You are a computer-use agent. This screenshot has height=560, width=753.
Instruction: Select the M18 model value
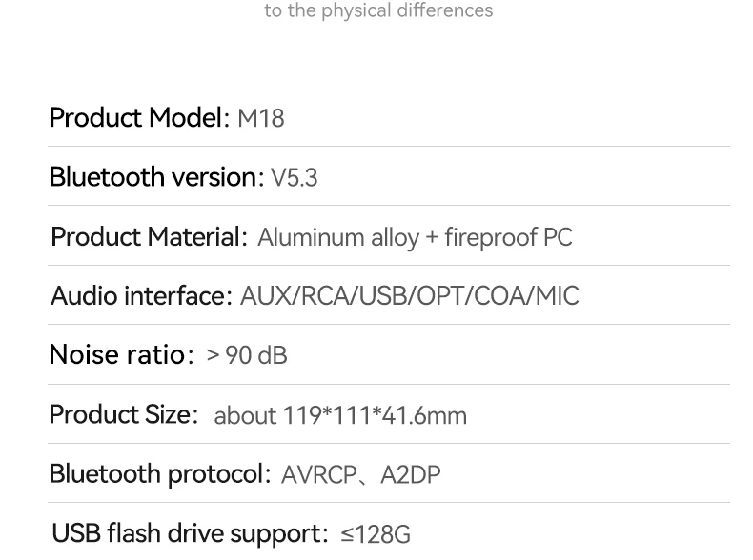[260, 119]
